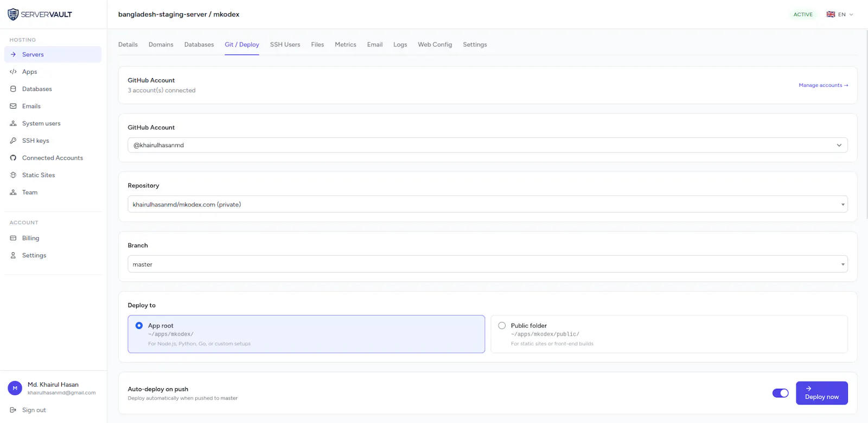Screen dimensions: 868x423
Task: Open the GitHub Account dropdown
Action: 488,145
